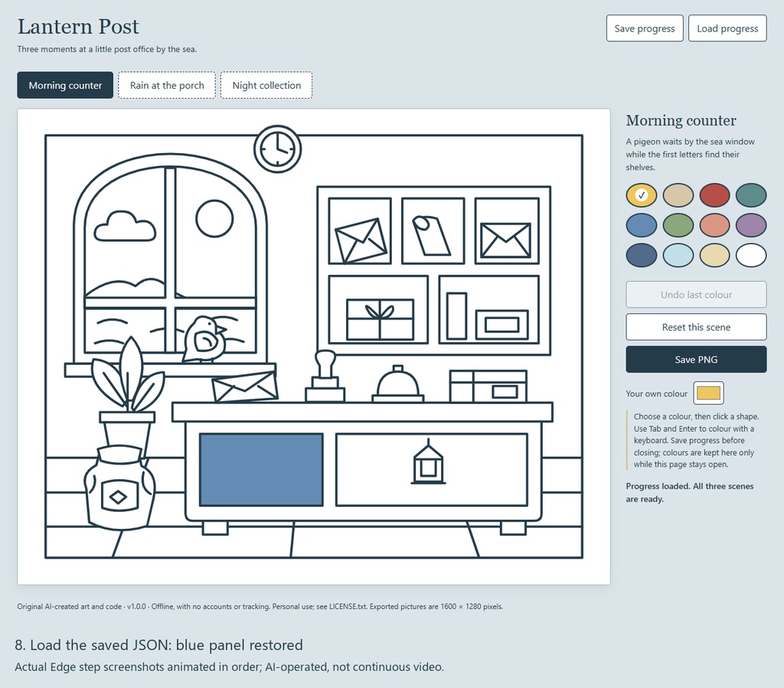The height and width of the screenshot is (688, 784).
Task: Pick the purple colour swatch
Action: tap(751, 225)
